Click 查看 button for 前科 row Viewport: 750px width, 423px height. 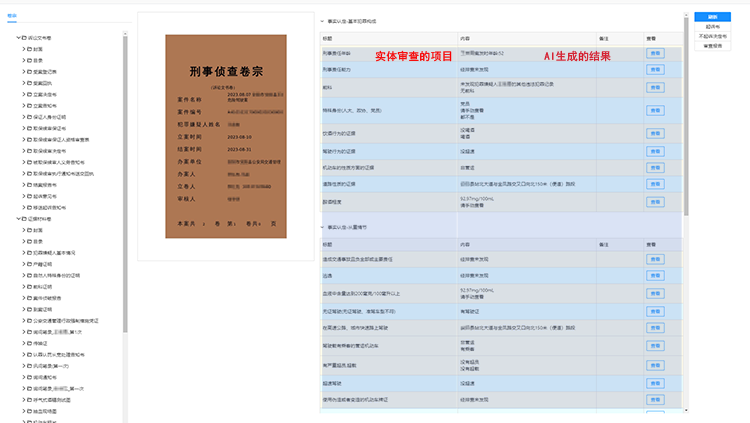pos(655,87)
